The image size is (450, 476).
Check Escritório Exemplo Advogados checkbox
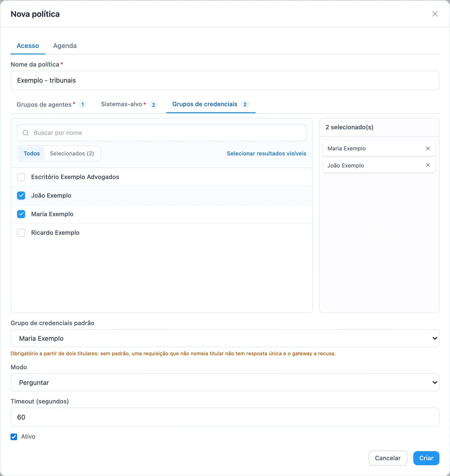point(21,177)
